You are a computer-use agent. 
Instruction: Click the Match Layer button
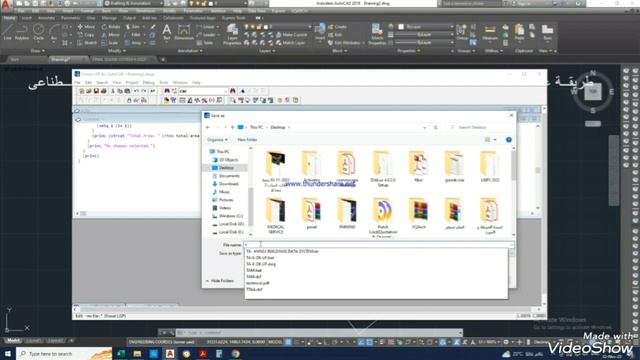(x=291, y=42)
